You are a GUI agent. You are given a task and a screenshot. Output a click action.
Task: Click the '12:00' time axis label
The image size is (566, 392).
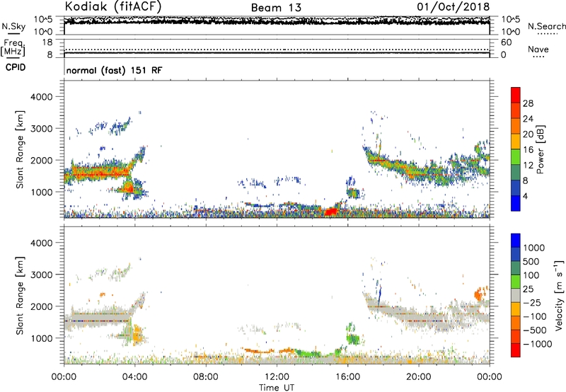pos(277,377)
